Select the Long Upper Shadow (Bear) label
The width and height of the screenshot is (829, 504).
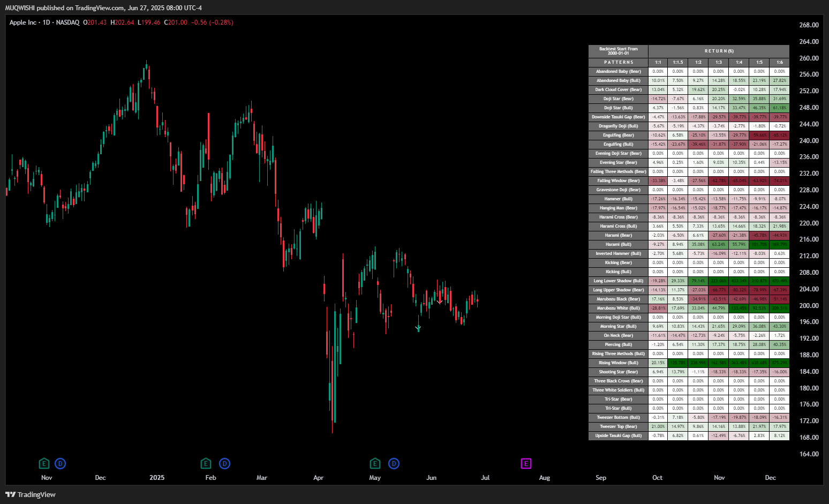tap(619, 290)
